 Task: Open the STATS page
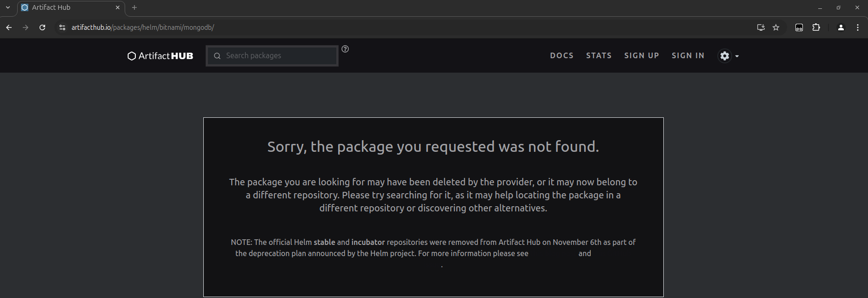[599, 55]
